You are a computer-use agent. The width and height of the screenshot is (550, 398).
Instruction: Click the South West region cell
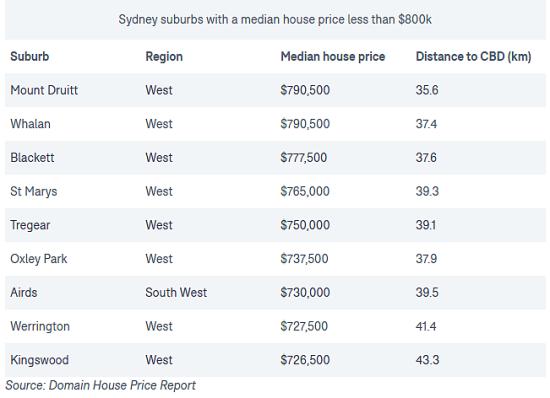pos(176,292)
